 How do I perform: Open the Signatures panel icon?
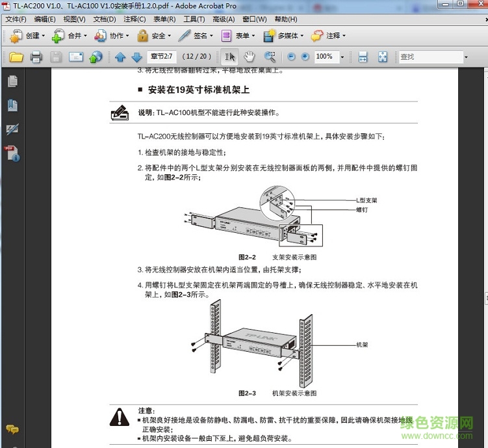[x=12, y=129]
